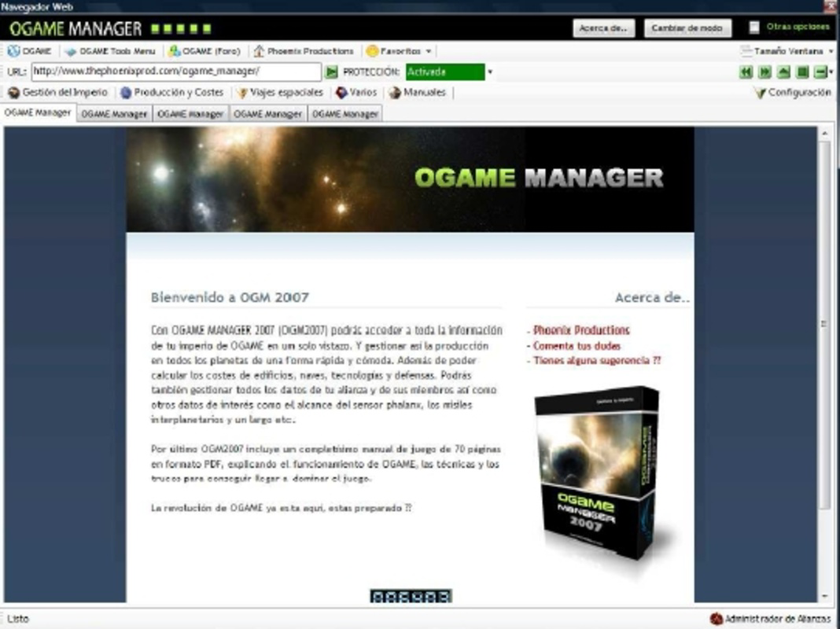Click the green minus navigation button

coord(820,72)
